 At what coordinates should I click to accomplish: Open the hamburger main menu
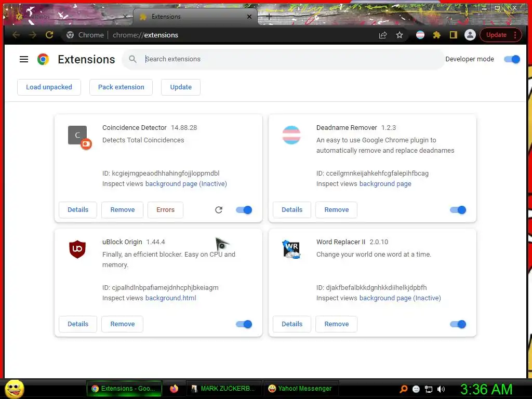[x=24, y=59]
